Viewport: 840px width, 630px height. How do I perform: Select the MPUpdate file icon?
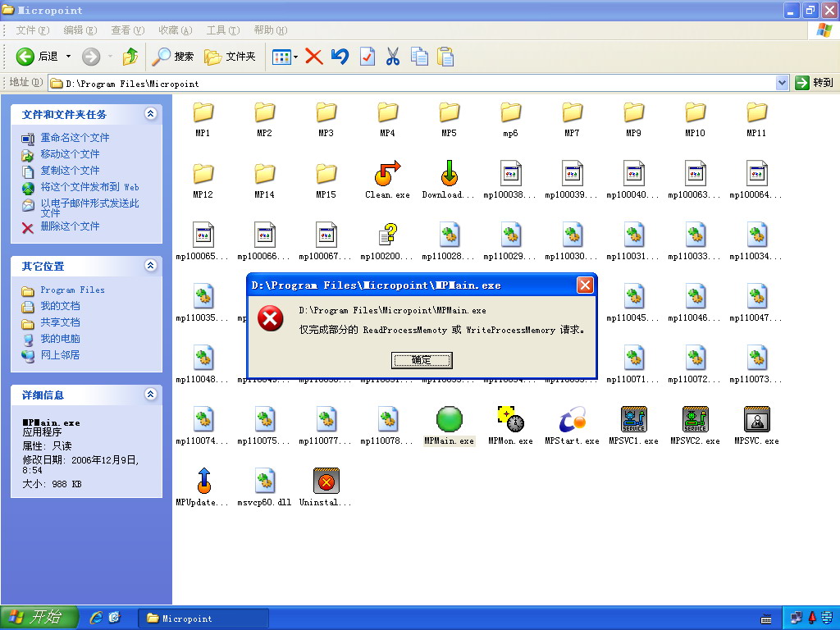click(x=203, y=481)
